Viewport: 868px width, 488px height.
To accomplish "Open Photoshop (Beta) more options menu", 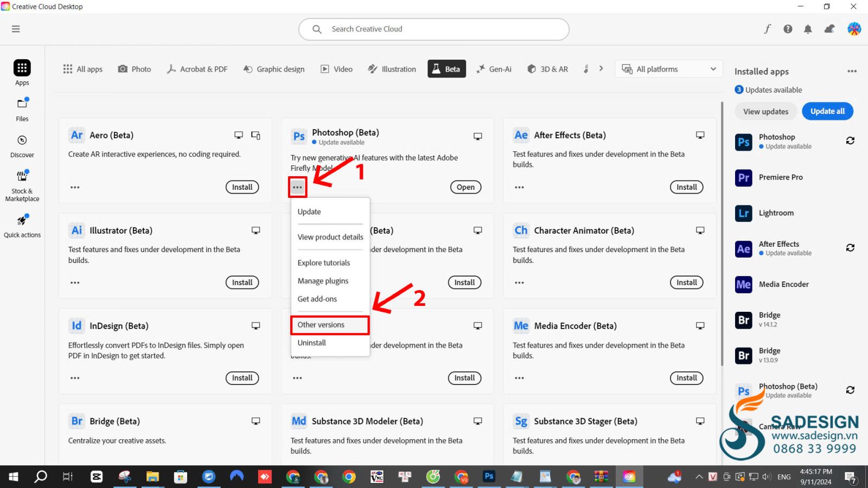I will point(297,187).
